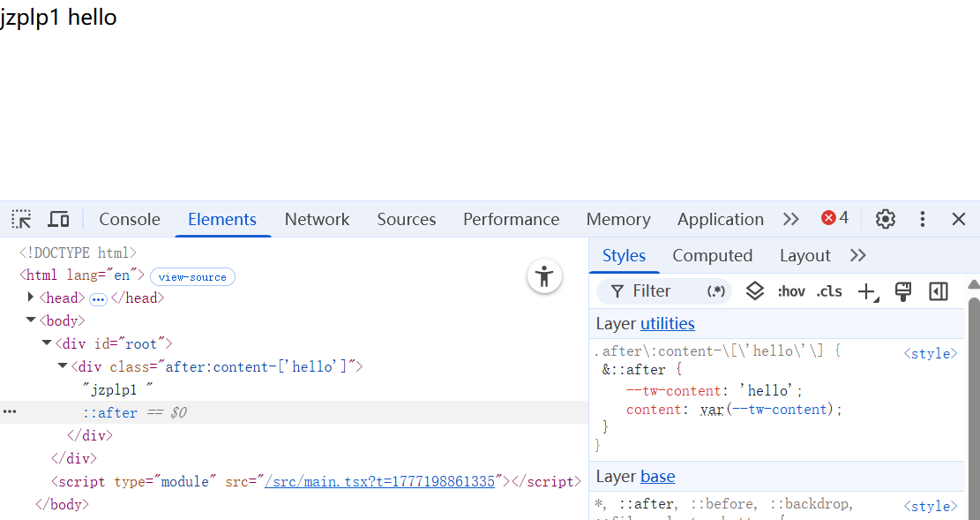Select the Layout sub-tab
This screenshot has width=980, height=520.
pyautogui.click(x=805, y=255)
